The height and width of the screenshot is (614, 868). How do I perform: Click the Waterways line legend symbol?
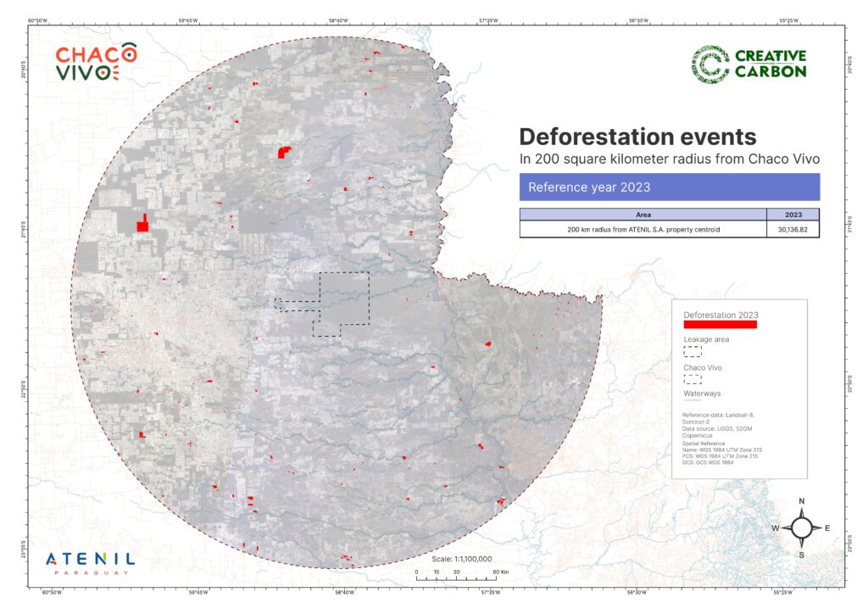(693, 401)
